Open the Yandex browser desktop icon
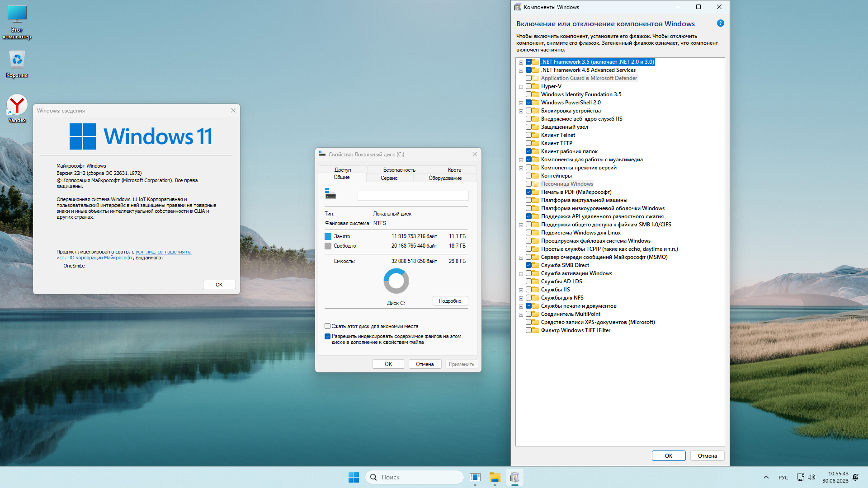 click(x=17, y=106)
